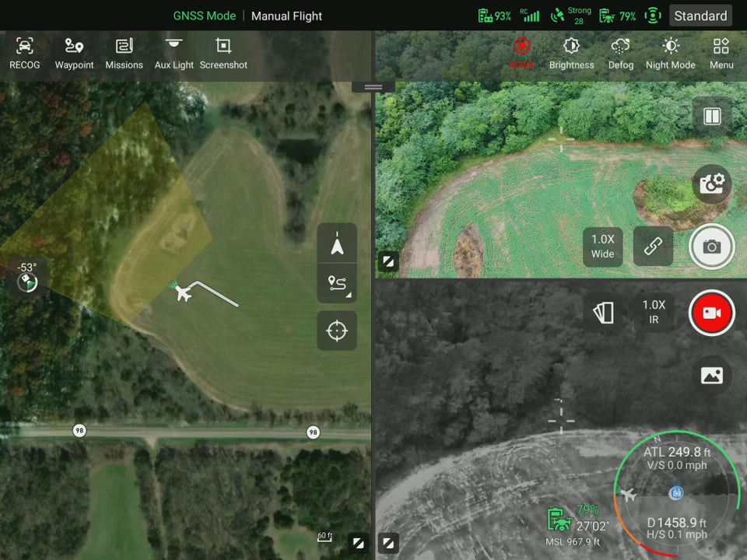Expand the 1.0X Wide zoom selector
This screenshot has width=747, height=560.
602,247
